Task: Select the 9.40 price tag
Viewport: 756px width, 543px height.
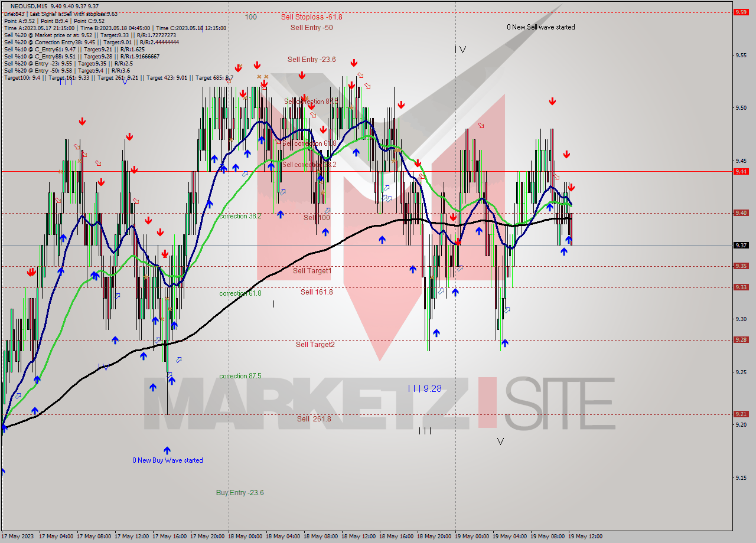Action: [x=741, y=213]
